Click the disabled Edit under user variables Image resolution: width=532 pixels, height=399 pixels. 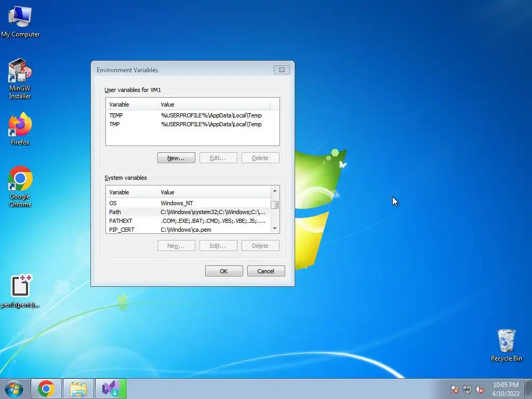(x=218, y=158)
